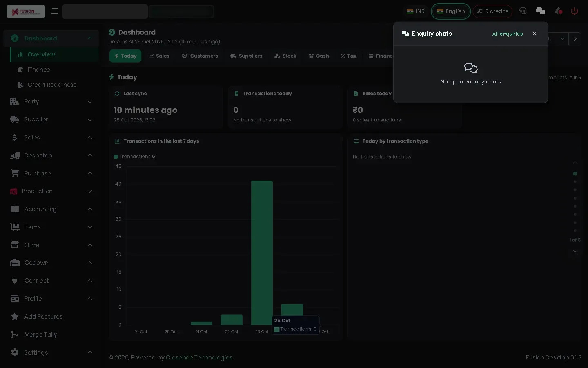
Task: Close the Enquiry chats popup
Action: (x=535, y=34)
